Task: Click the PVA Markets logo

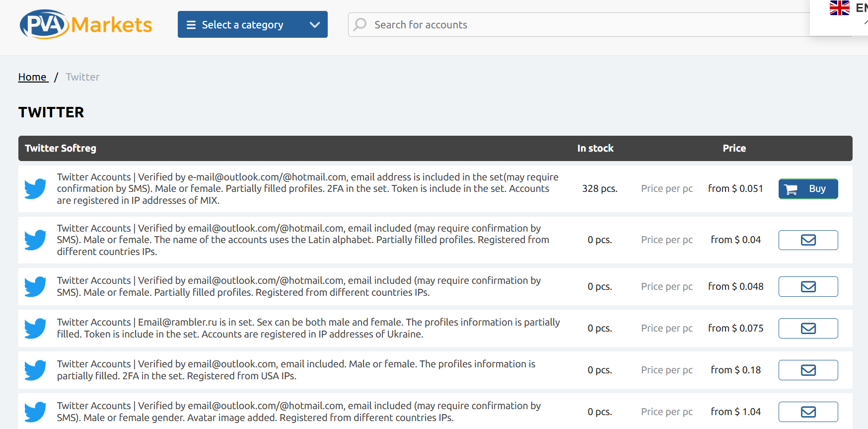Action: pyautogui.click(x=86, y=24)
